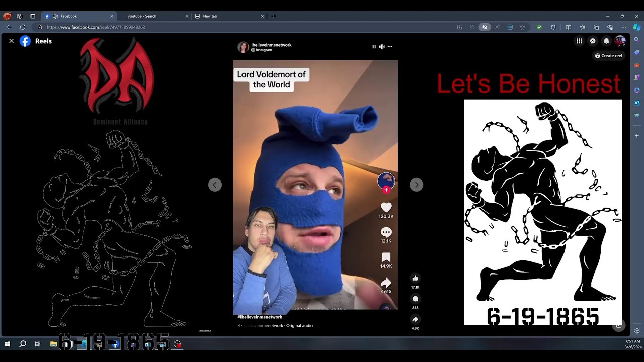Image resolution: width=644 pixels, height=362 pixels.
Task: Switch to the Facebook browser tab
Action: tap(78, 16)
